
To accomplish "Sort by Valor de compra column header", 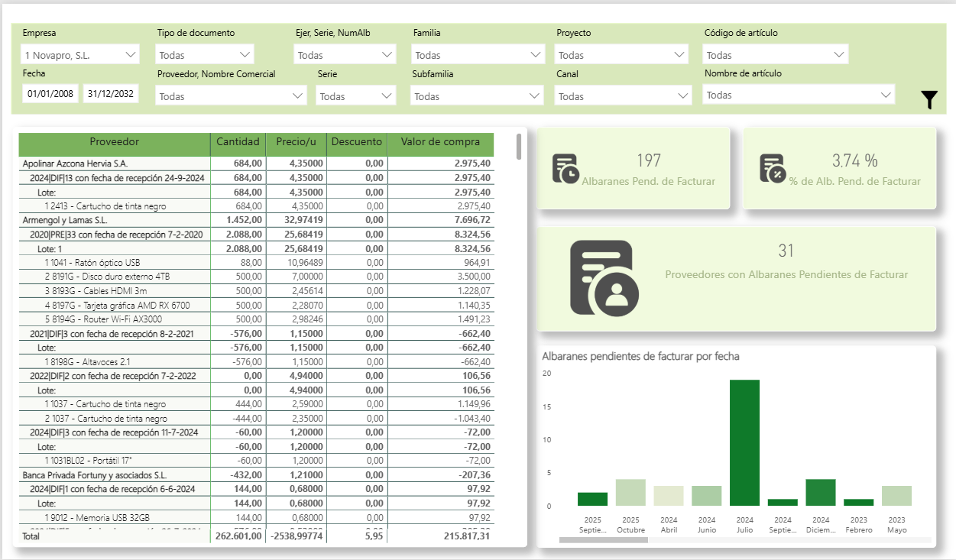I will tap(440, 142).
